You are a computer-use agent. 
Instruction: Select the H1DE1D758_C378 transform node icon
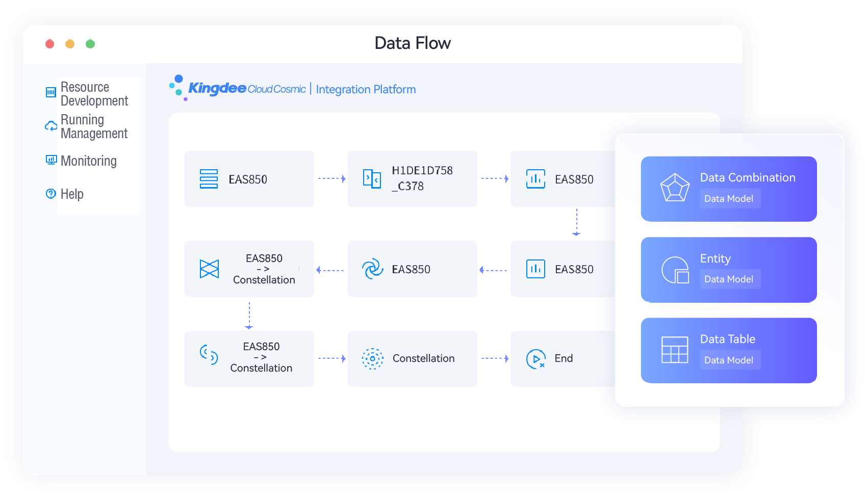(x=372, y=179)
